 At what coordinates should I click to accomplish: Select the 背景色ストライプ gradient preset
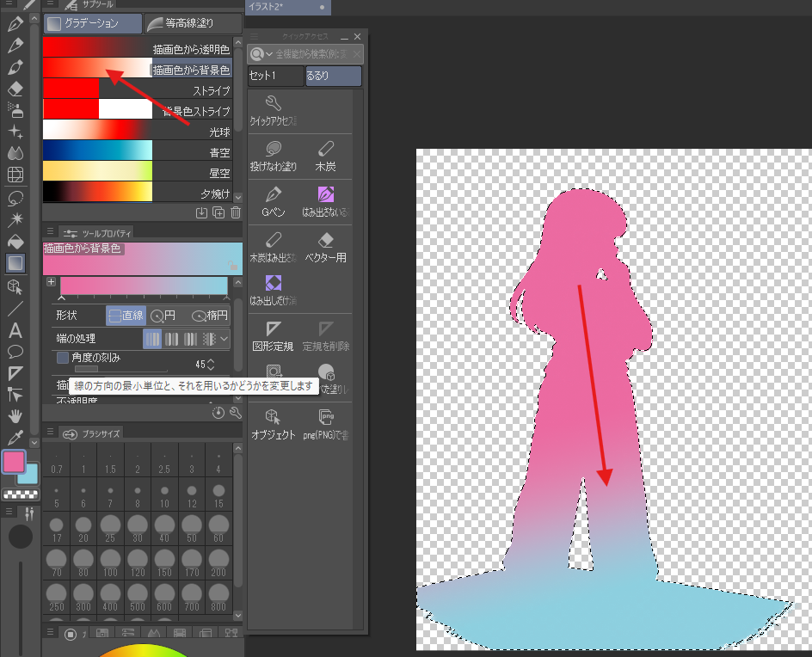[138, 111]
